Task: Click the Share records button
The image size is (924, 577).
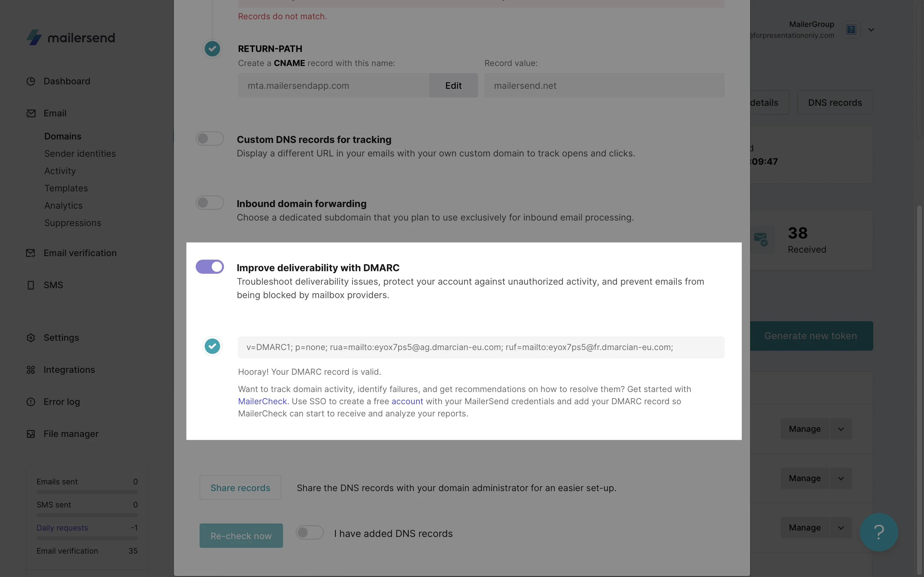Action: coord(240,488)
